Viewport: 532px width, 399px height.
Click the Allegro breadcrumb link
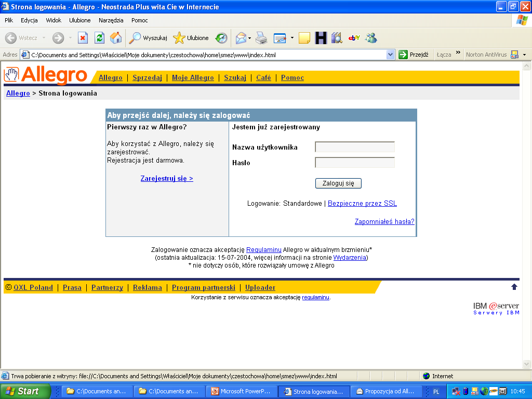pos(18,94)
